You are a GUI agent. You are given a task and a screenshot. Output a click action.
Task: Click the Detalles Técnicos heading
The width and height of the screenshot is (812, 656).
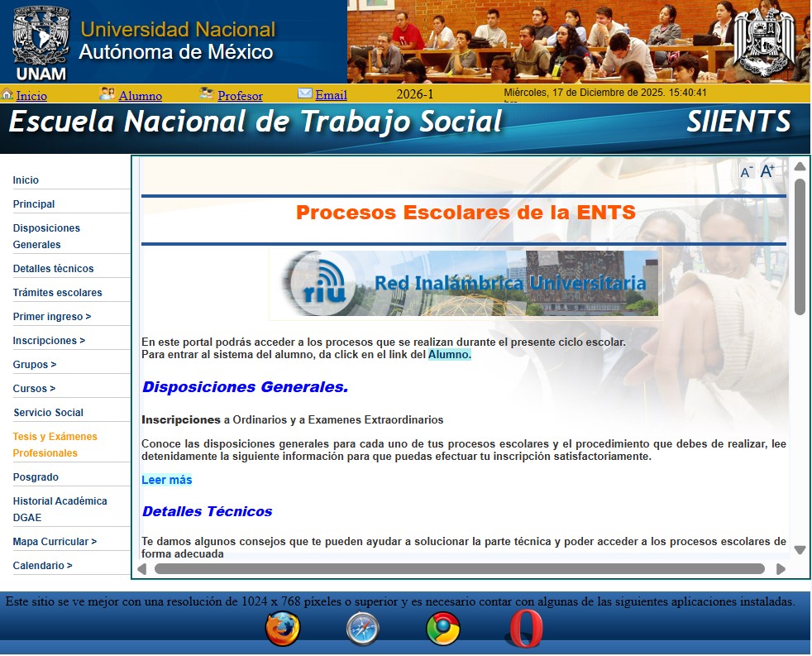pos(208,511)
